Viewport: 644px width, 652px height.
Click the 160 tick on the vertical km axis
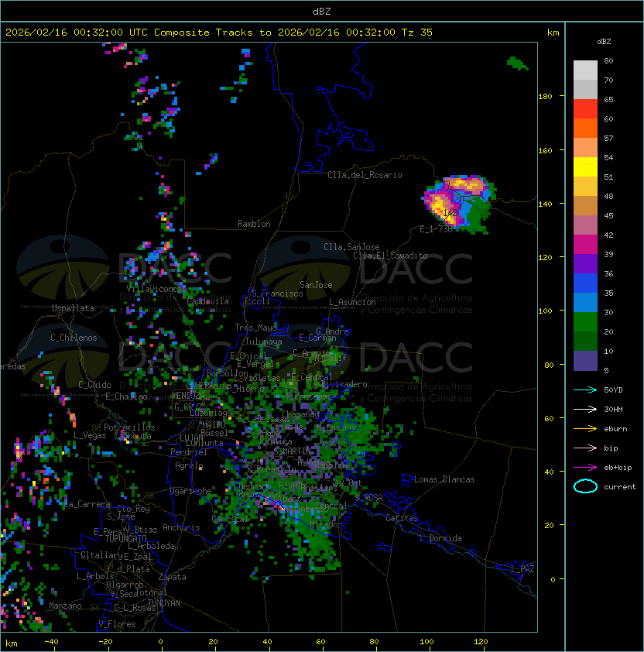point(545,150)
